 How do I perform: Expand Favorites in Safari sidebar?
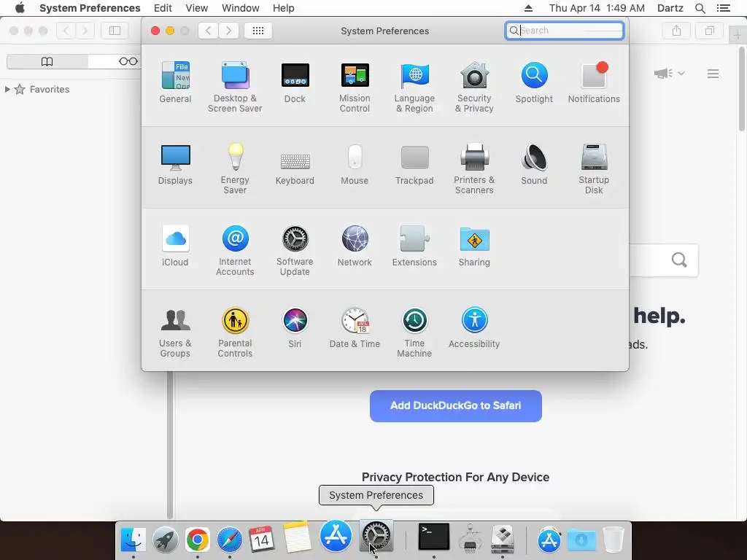pyautogui.click(x=7, y=89)
